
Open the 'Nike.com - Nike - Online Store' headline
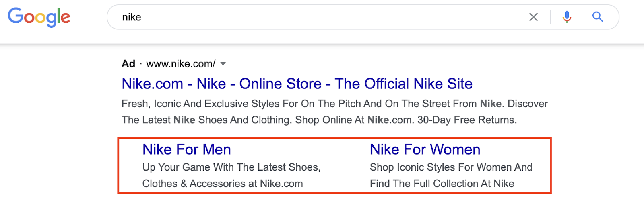[297, 84]
